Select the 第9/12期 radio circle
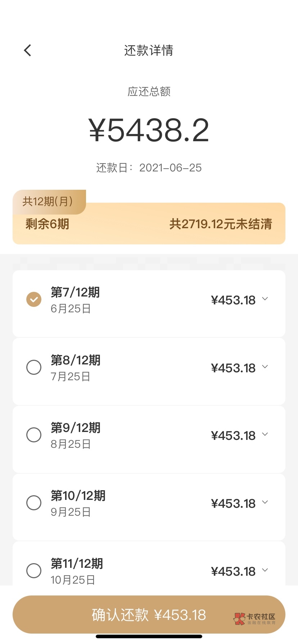The height and width of the screenshot is (644, 298). [x=34, y=435]
